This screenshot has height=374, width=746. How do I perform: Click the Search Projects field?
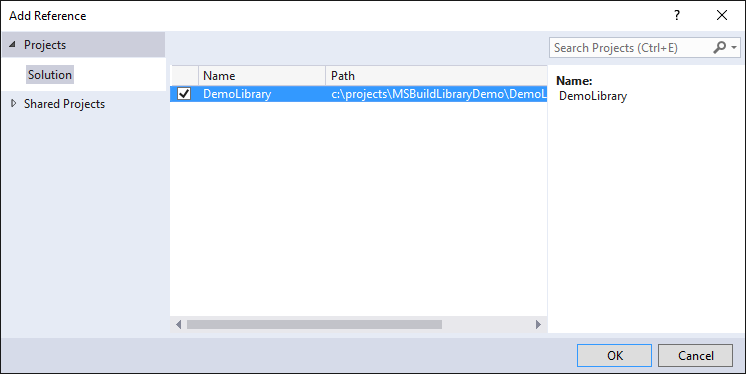tap(631, 48)
